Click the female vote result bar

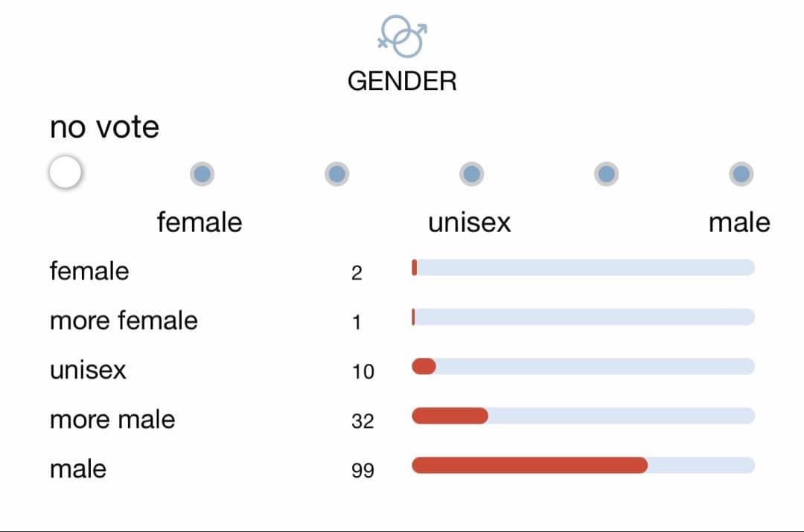[x=583, y=268]
